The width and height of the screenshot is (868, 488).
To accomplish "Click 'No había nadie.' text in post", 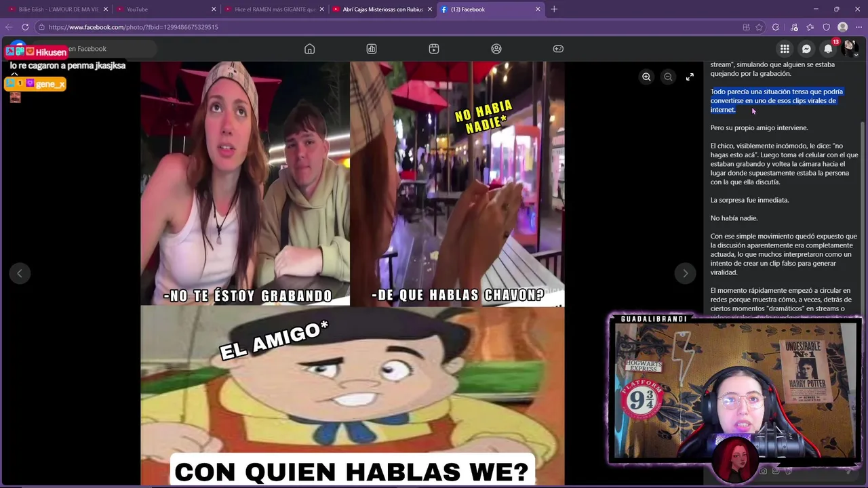I will click(734, 218).
